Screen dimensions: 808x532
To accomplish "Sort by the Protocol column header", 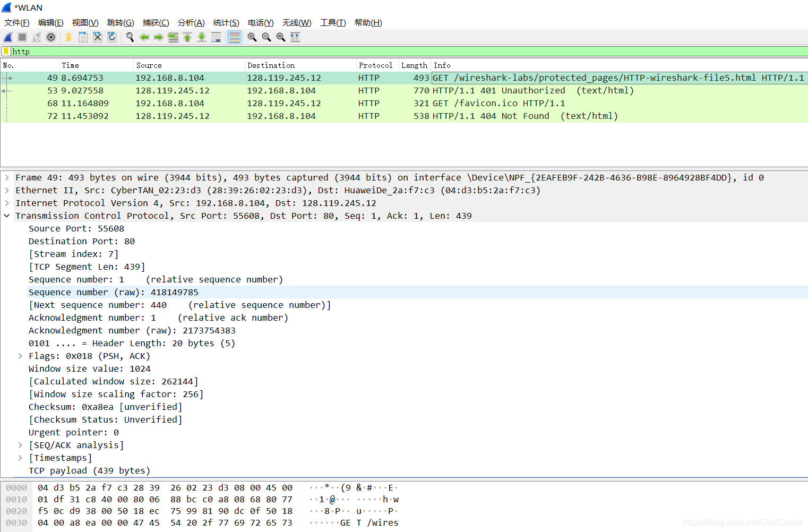I will tap(377, 65).
